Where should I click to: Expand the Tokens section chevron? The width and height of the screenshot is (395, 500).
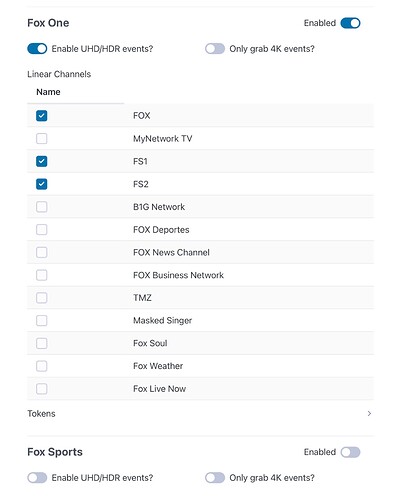click(x=369, y=414)
